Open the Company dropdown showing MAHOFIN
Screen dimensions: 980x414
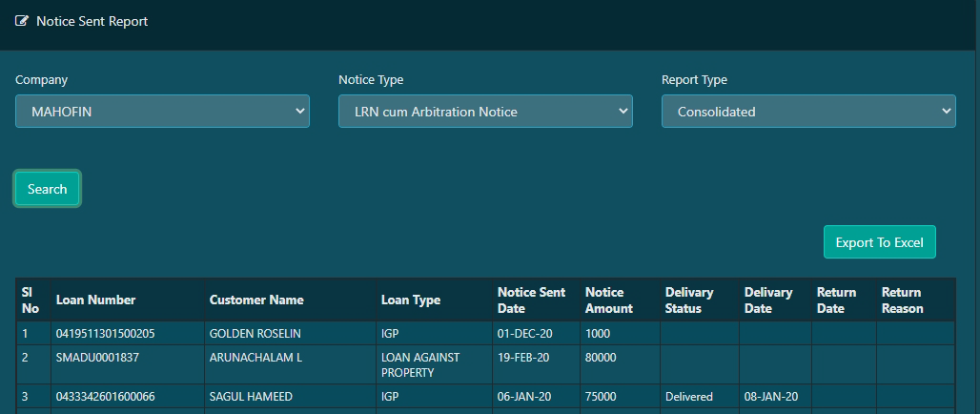pos(162,112)
